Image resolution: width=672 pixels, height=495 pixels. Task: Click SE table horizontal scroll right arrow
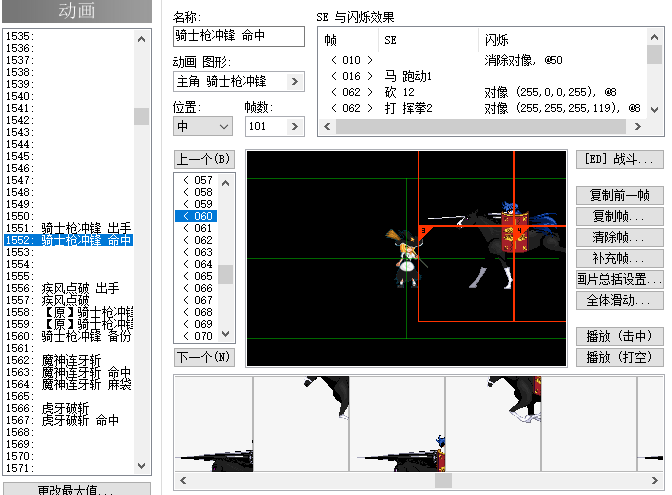click(x=638, y=126)
